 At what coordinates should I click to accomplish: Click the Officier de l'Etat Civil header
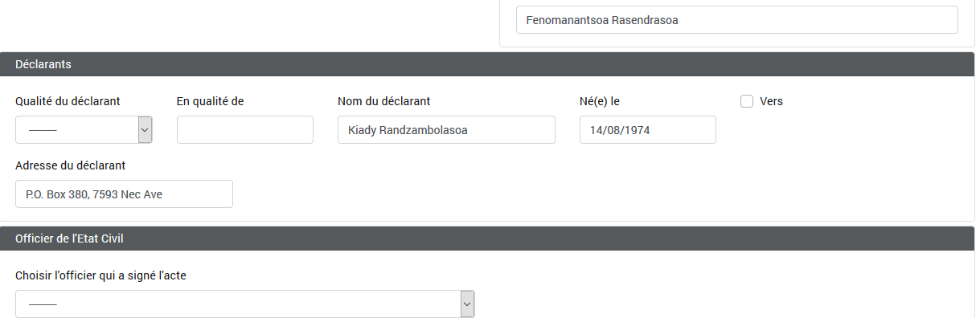click(x=487, y=238)
